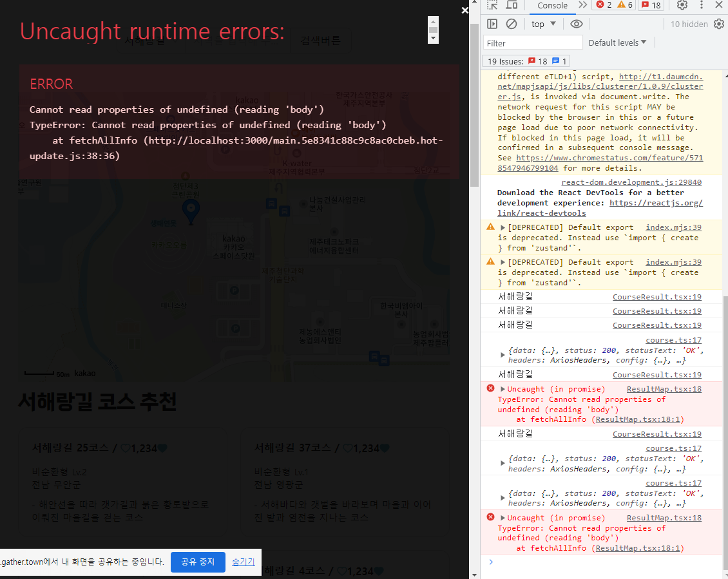The image size is (728, 579).
Task: Click the first warning triangle icon
Action: (490, 227)
